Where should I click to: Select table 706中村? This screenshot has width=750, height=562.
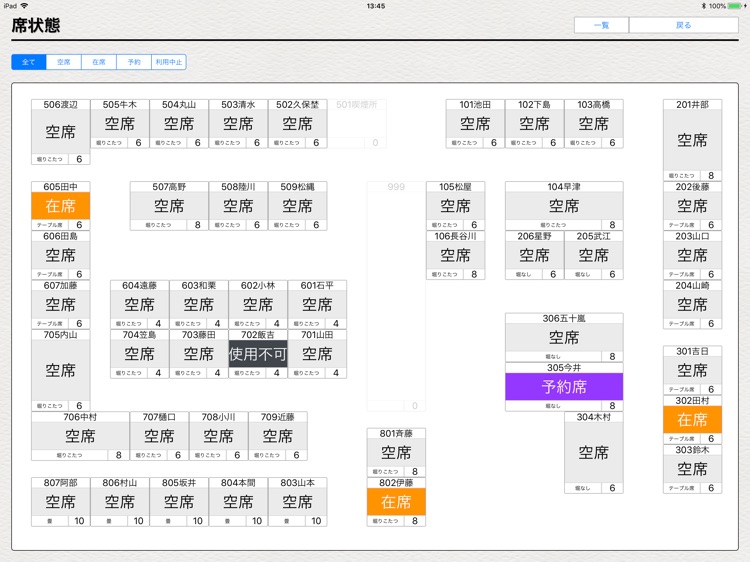[80, 436]
